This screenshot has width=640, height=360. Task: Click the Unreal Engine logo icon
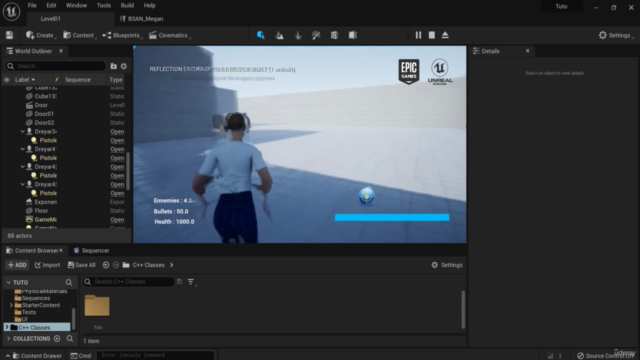(x=11, y=11)
